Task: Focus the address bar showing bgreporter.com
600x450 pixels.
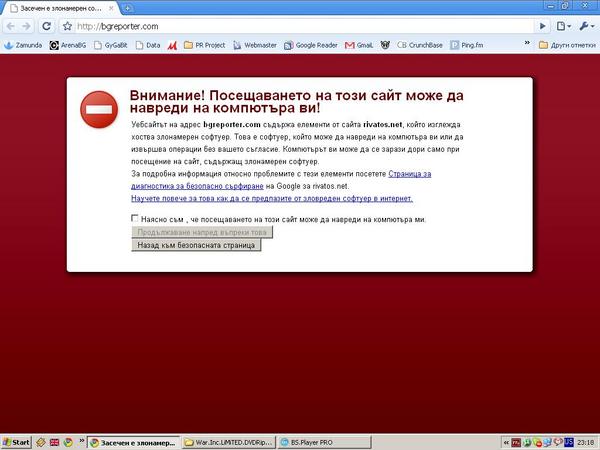Action: (x=304, y=26)
